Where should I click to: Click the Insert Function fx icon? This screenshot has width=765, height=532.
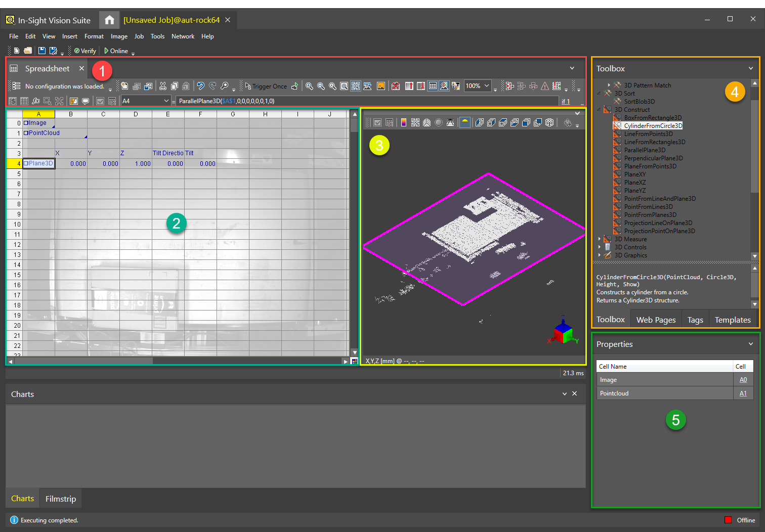coord(36,101)
